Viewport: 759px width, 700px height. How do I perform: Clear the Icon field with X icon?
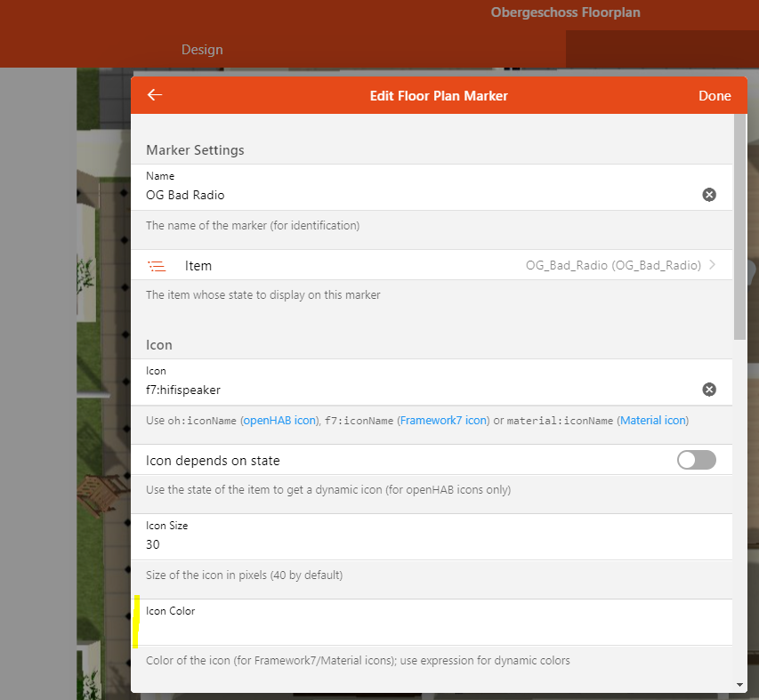(x=709, y=390)
